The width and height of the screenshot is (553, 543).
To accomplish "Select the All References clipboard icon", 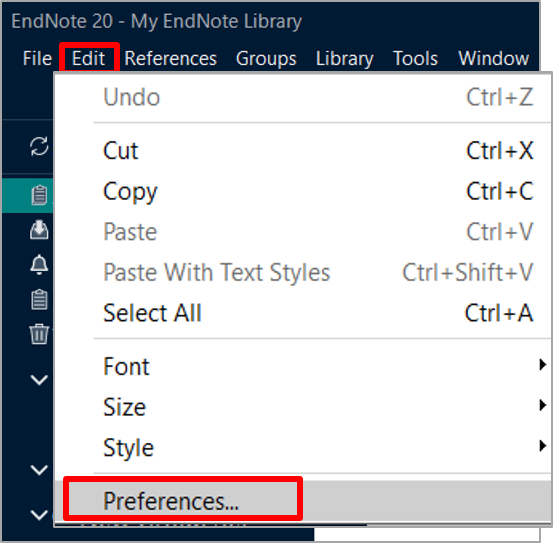I will (39, 195).
